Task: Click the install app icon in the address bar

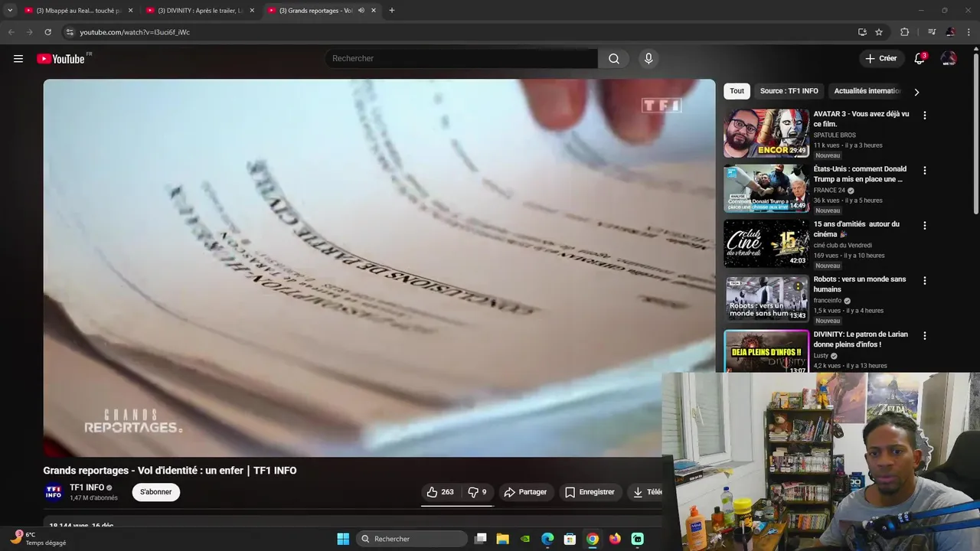Action: coord(862,32)
